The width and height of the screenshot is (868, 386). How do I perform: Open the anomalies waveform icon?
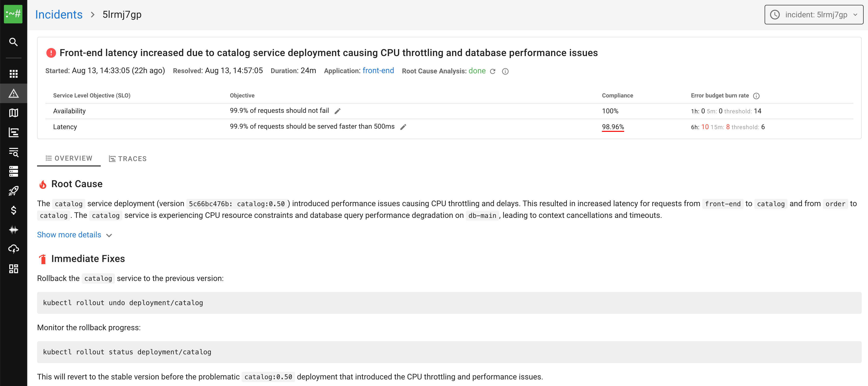pos(13,230)
